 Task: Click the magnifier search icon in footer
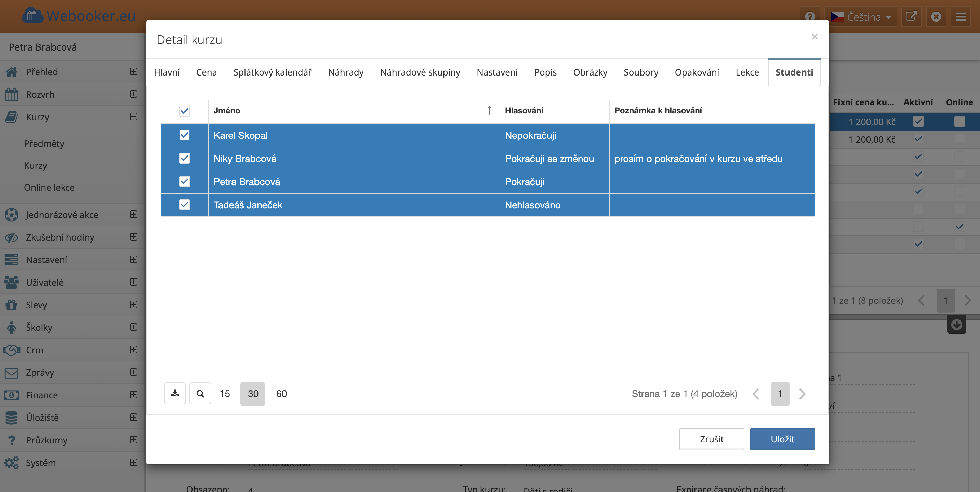(200, 393)
